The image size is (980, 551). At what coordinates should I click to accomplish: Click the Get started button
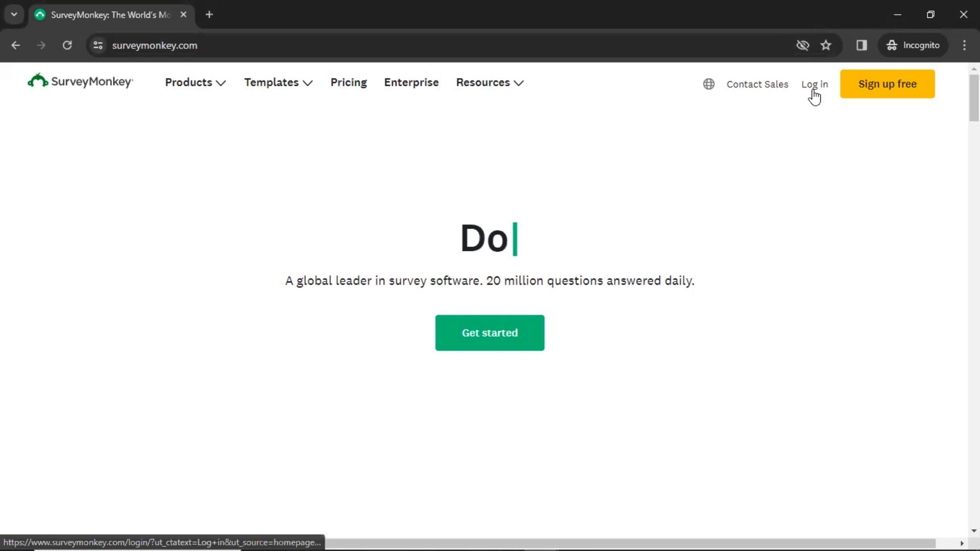coord(490,332)
